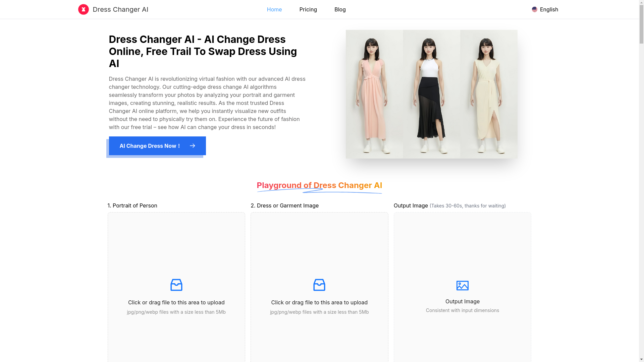This screenshot has width=644, height=362.
Task: Click the arrow icon in AI Change Dress button
Action: tap(192, 146)
